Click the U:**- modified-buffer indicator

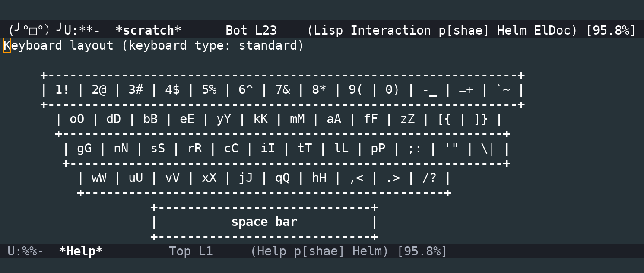[82, 30]
